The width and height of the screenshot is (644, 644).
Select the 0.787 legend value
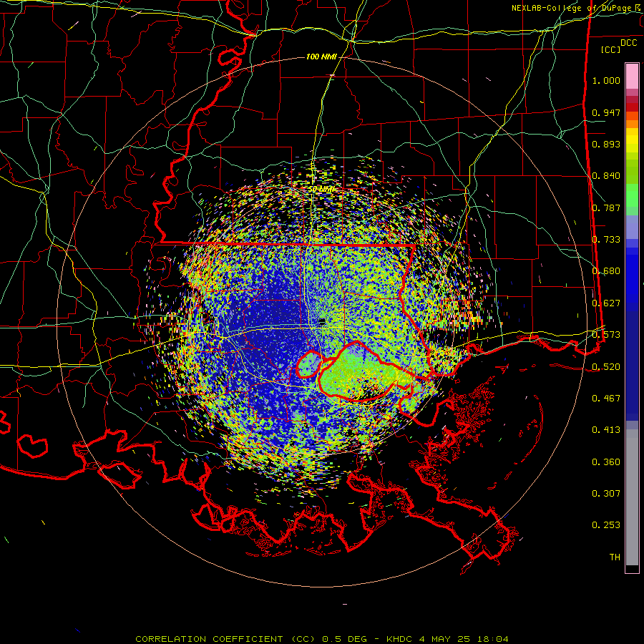(606, 208)
